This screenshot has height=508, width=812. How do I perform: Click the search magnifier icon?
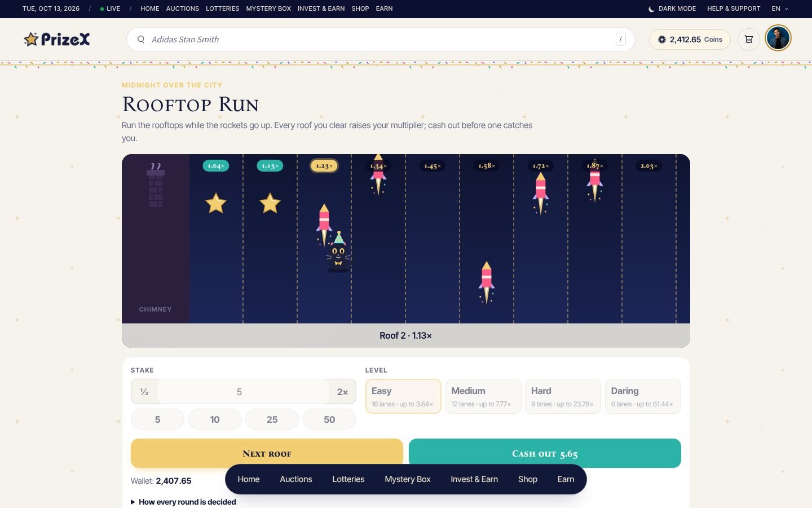141,40
